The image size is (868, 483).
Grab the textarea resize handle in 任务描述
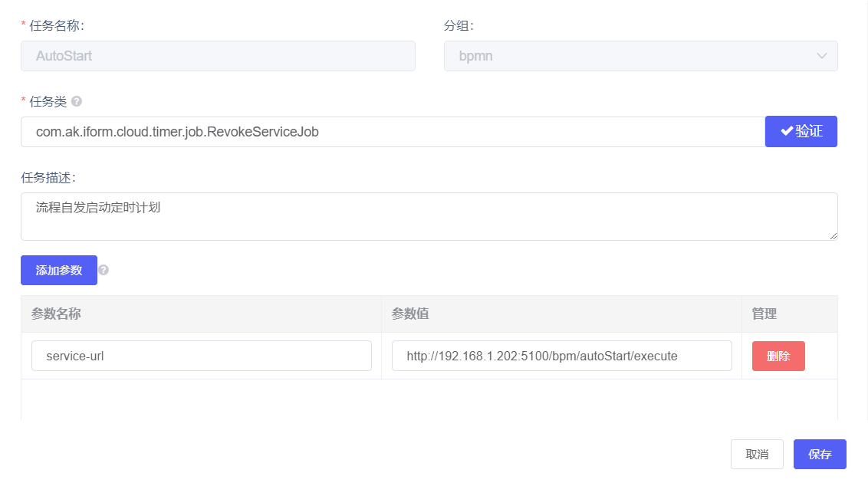pyautogui.click(x=833, y=235)
